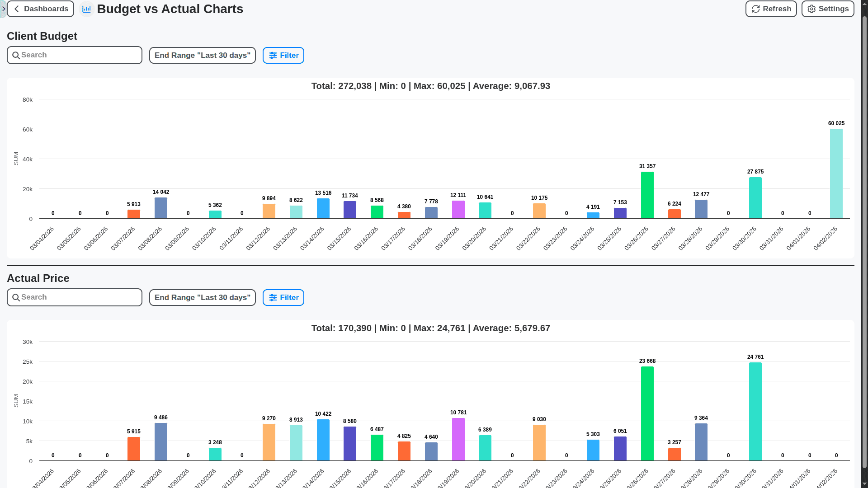Open the Client Budget filter options

coord(283,55)
